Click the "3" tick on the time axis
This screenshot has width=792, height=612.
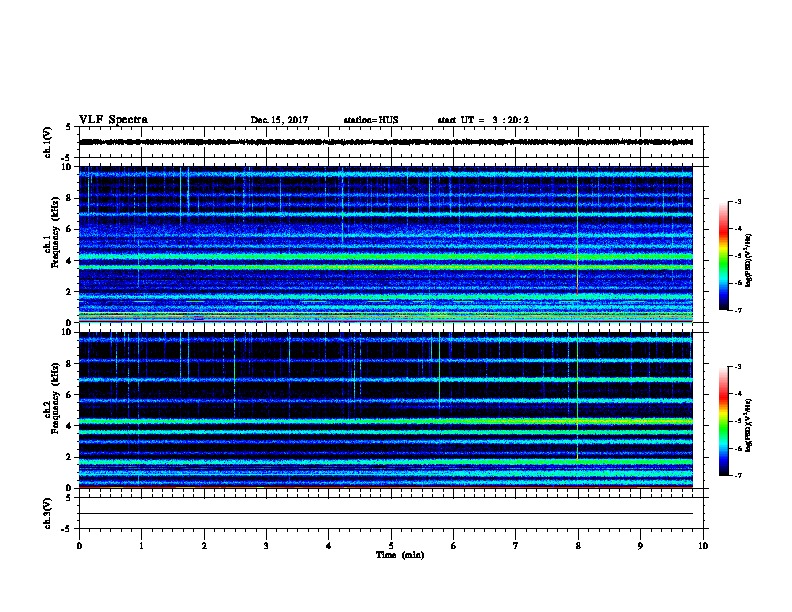tap(266, 546)
